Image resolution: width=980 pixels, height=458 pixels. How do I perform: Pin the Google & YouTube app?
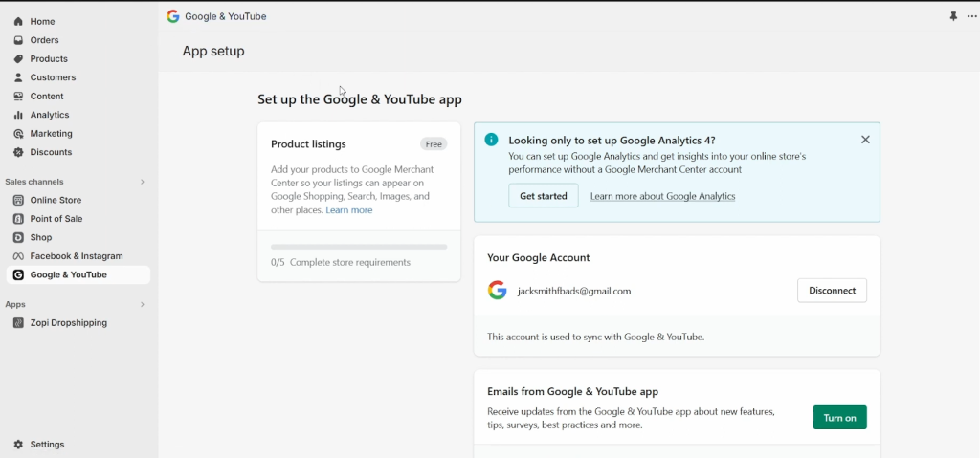pyautogui.click(x=953, y=16)
